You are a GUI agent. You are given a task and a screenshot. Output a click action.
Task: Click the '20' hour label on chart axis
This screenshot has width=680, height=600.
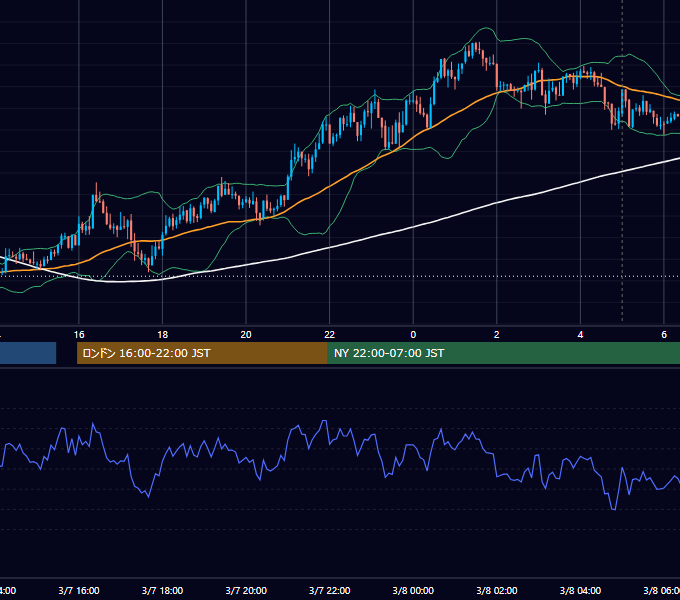(x=246, y=335)
